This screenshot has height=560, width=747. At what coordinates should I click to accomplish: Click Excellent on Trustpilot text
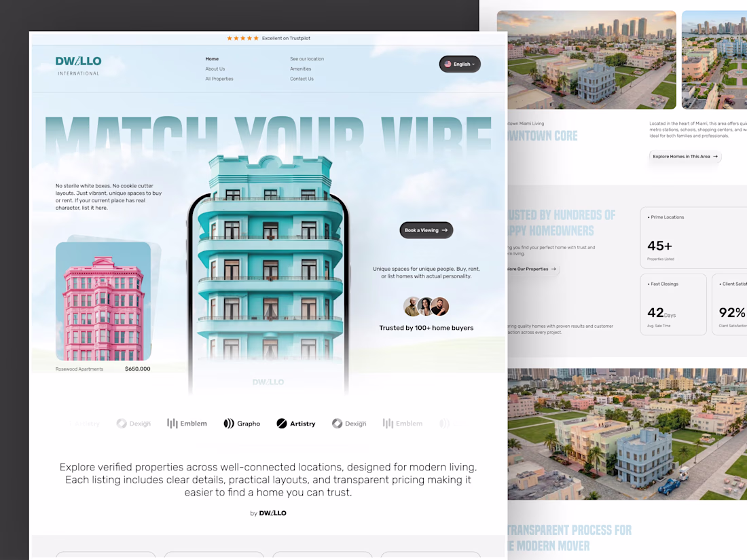point(286,38)
